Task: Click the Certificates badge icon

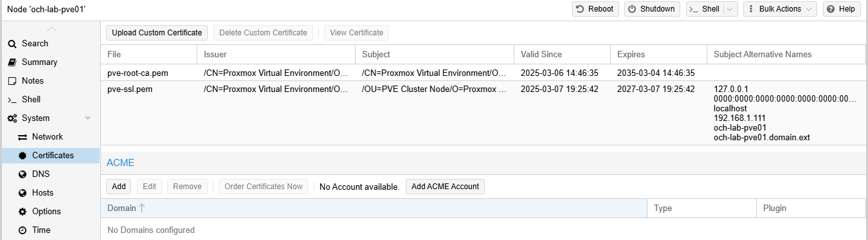Action: [23, 156]
